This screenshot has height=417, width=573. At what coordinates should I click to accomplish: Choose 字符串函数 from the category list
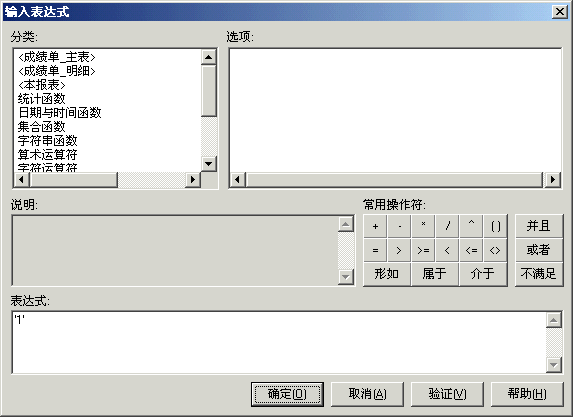(x=48, y=141)
